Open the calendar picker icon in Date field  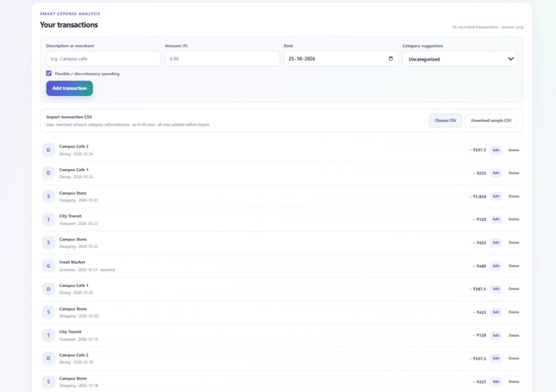pos(390,59)
